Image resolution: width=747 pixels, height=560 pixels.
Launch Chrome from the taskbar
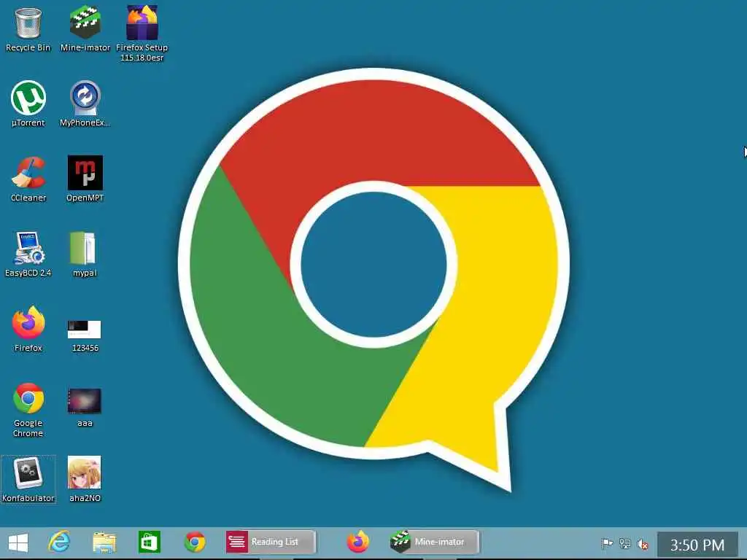click(x=195, y=542)
